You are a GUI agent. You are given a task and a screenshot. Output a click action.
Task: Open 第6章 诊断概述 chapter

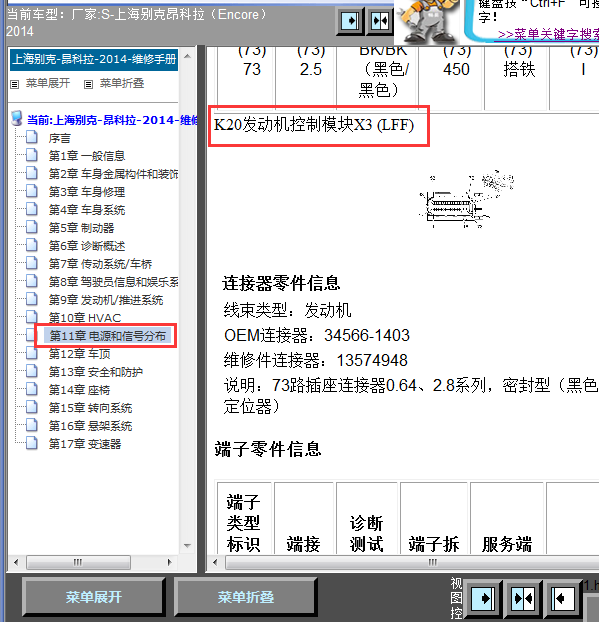pyautogui.click(x=87, y=246)
